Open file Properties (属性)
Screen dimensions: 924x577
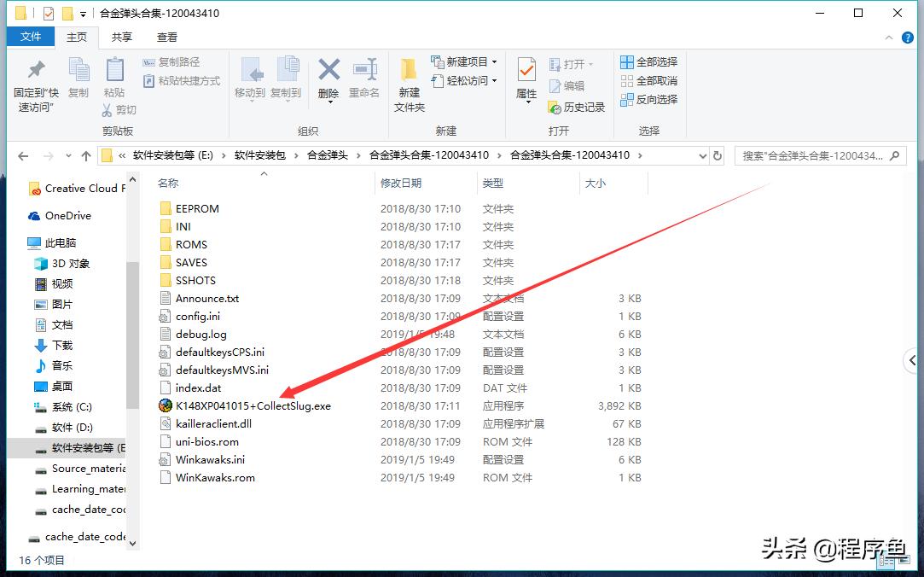(526, 82)
